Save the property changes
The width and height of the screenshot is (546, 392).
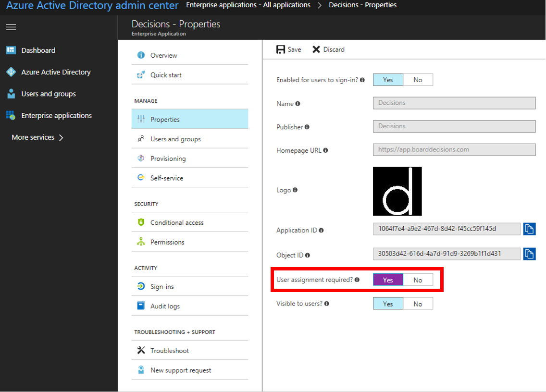tap(289, 49)
